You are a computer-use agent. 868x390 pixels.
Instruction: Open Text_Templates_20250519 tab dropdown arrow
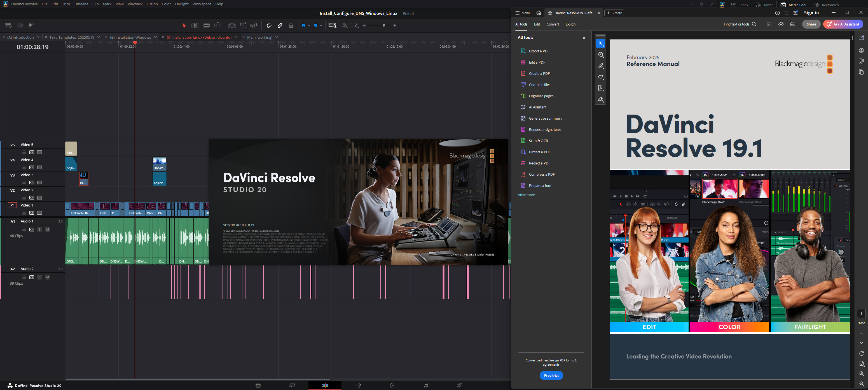[99, 37]
